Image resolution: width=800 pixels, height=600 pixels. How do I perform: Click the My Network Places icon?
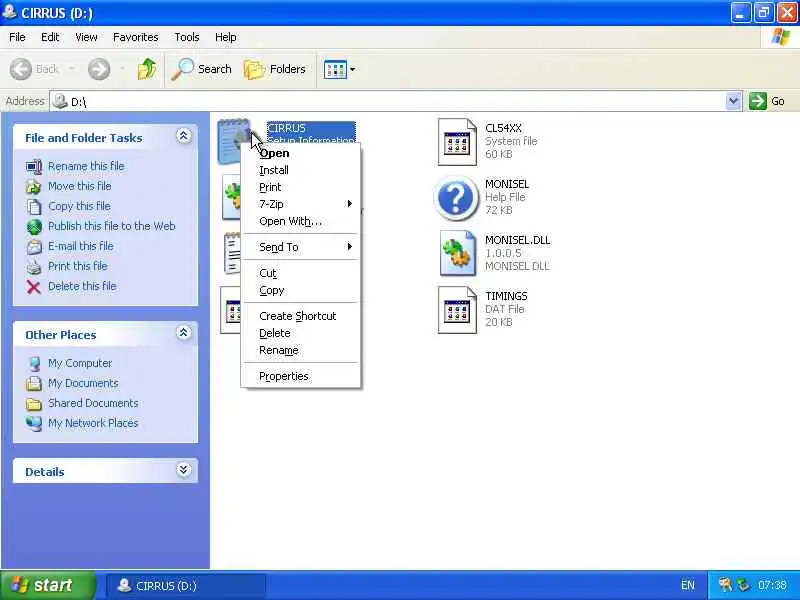pos(34,423)
